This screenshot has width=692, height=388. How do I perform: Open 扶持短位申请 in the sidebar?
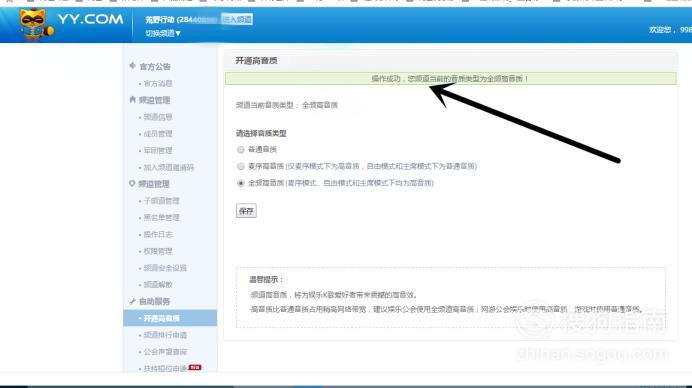(165, 368)
